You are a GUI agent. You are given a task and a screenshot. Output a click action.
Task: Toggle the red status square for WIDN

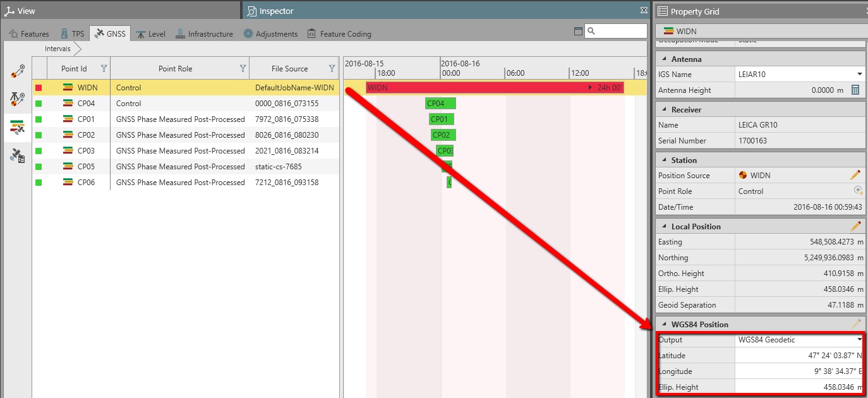click(39, 88)
